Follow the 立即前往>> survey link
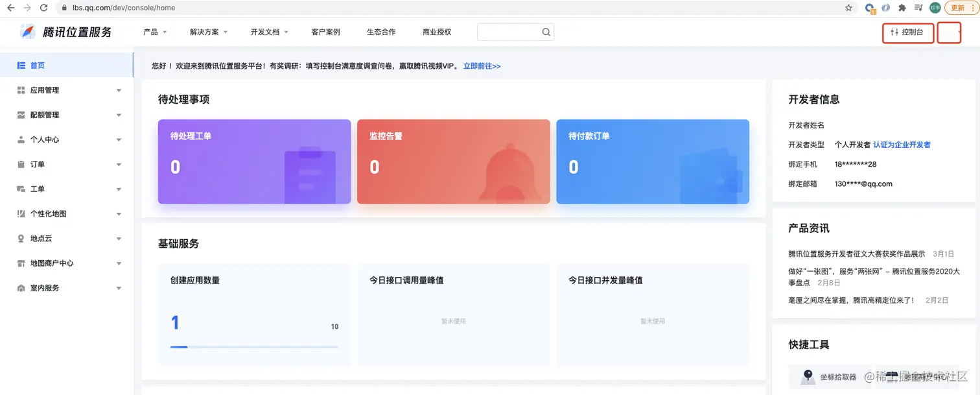The height and width of the screenshot is (395, 980). point(482,66)
